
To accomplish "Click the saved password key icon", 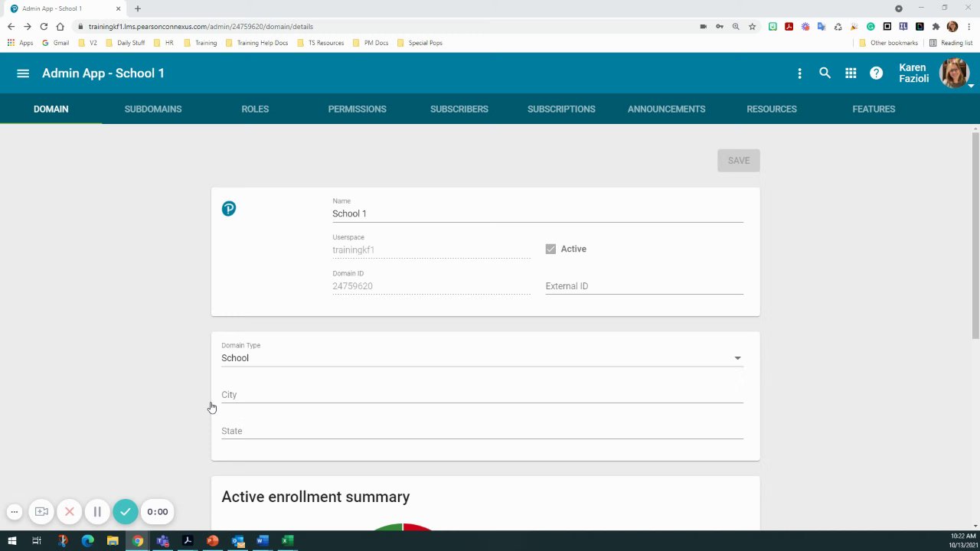I will click(x=720, y=26).
